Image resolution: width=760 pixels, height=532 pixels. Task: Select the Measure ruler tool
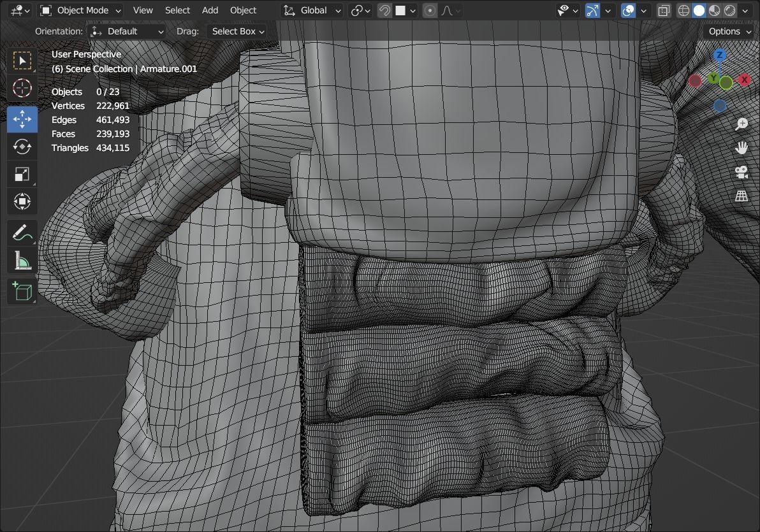[22, 261]
